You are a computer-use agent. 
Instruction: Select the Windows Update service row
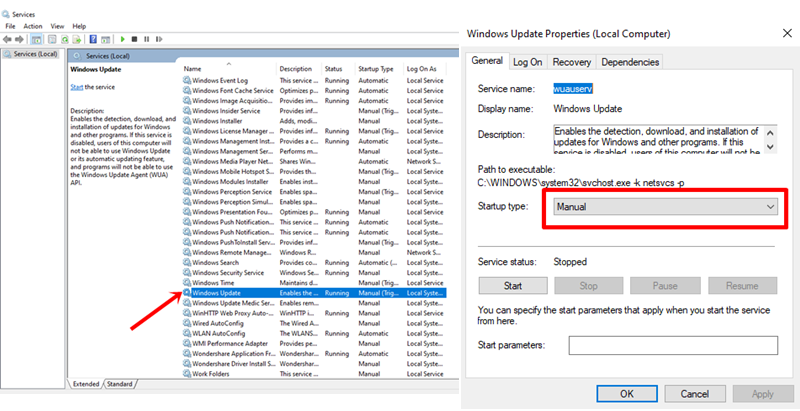(314, 293)
